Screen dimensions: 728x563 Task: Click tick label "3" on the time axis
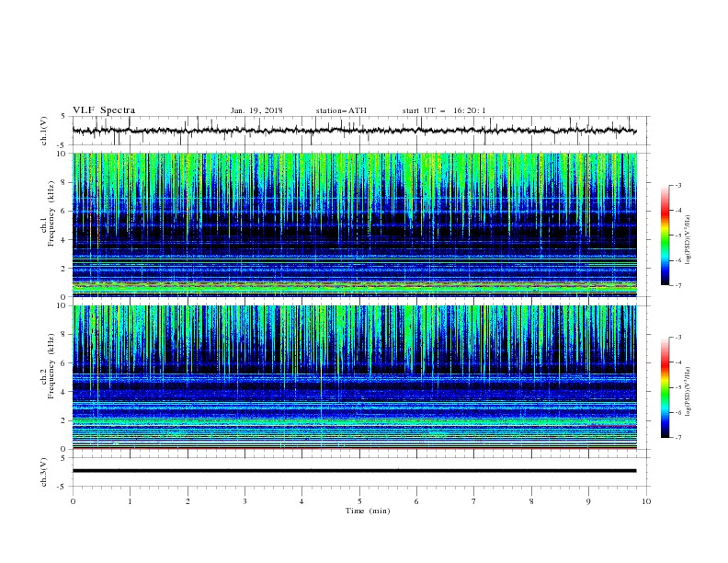tap(245, 501)
